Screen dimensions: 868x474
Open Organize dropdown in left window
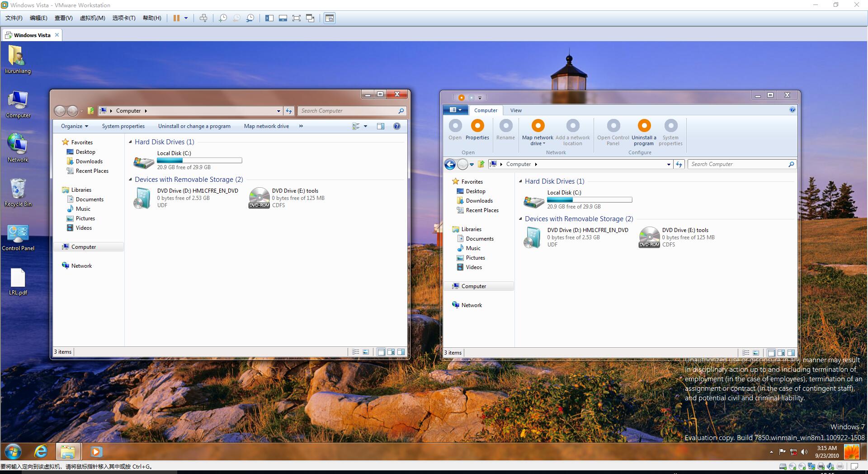click(75, 126)
